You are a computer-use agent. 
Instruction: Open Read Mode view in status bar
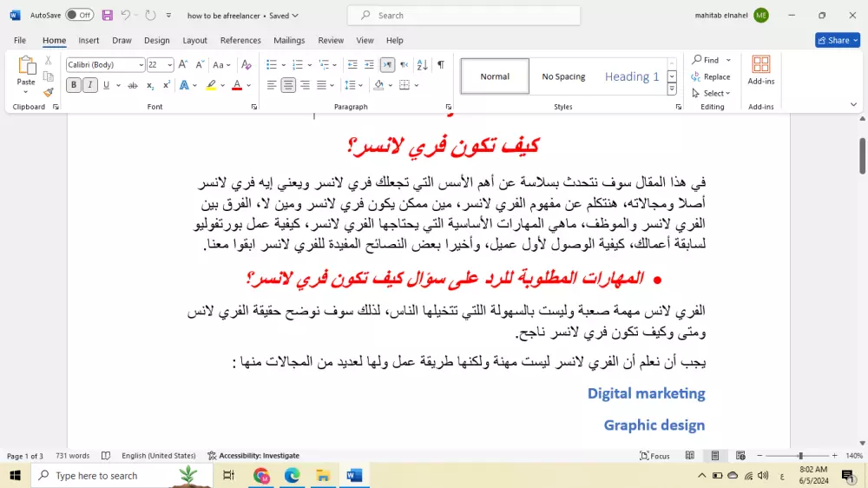690,455
